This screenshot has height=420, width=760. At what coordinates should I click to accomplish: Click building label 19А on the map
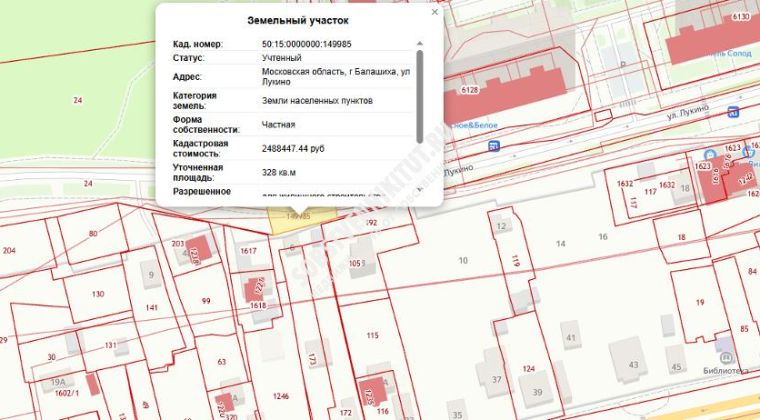[58, 382]
